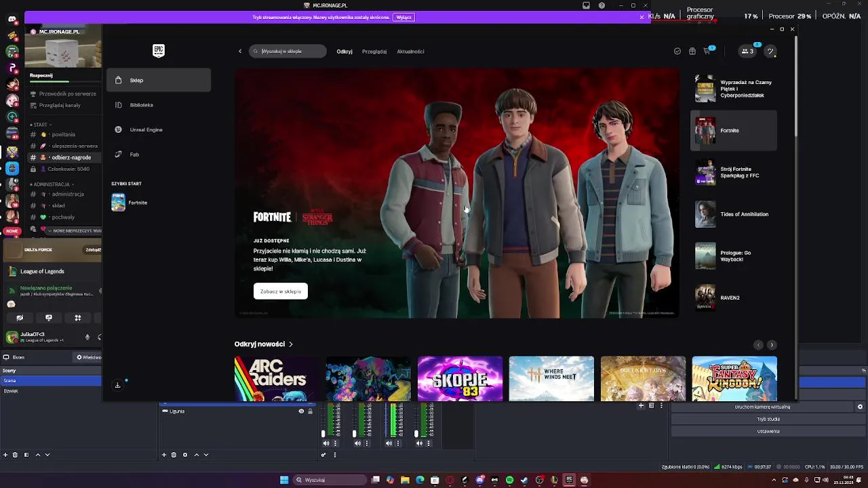Image resolution: width=868 pixels, height=488 pixels.
Task: Open Biblioteka library in Epic sidebar
Action: (158, 105)
